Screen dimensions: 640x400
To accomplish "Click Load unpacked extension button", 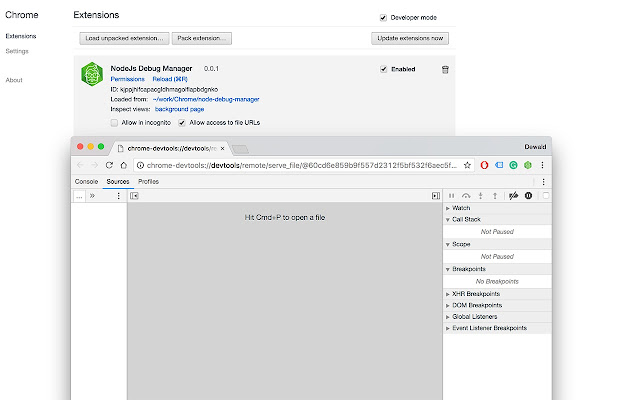I will tap(124, 38).
